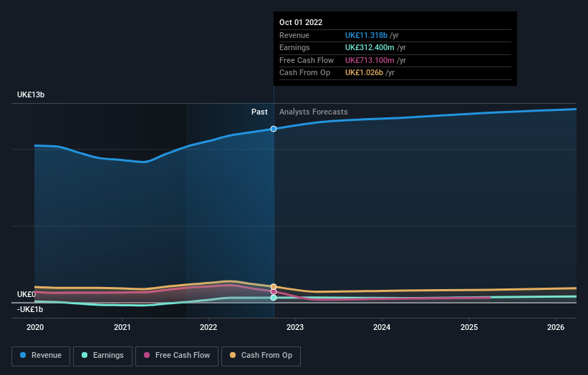Click the UK£11.318b revenue value

pos(367,35)
